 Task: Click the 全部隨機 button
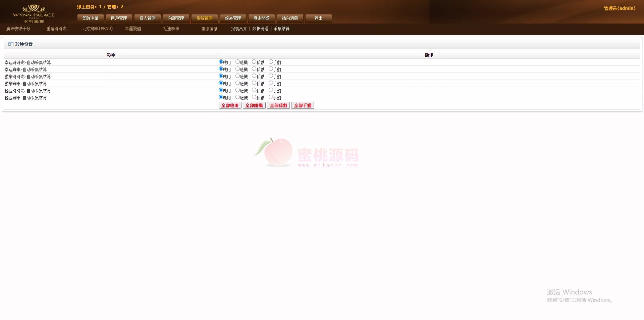coord(254,105)
